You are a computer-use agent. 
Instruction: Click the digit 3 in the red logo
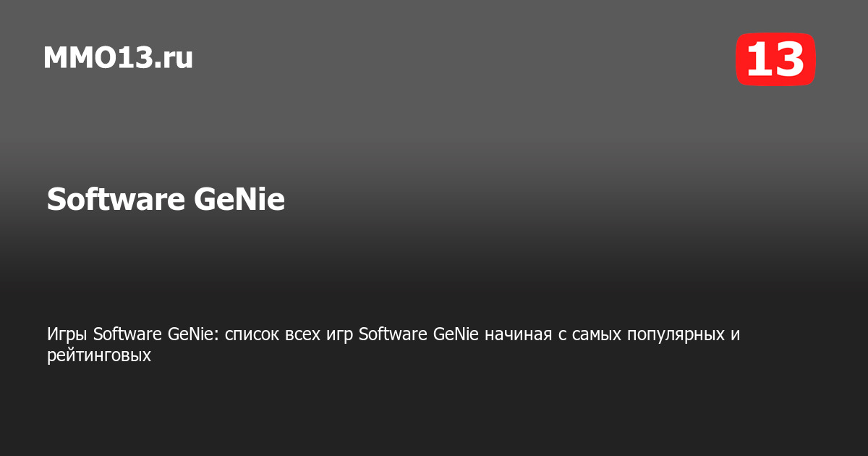click(789, 59)
